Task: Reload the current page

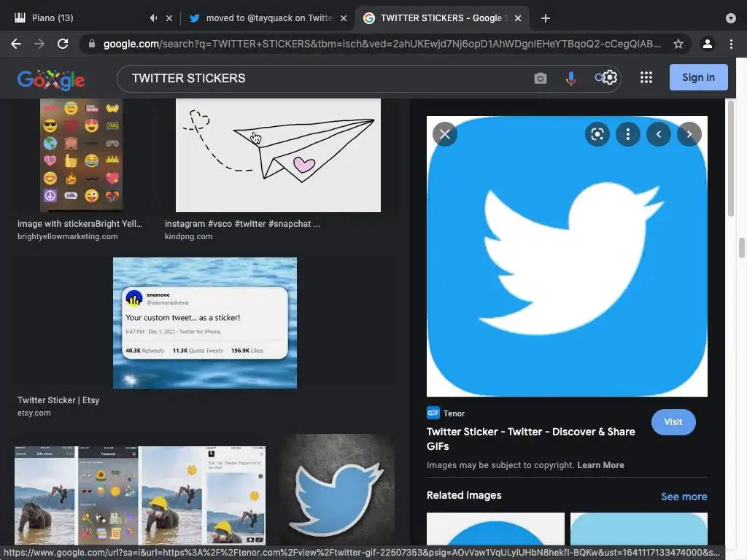Action: 63,44
